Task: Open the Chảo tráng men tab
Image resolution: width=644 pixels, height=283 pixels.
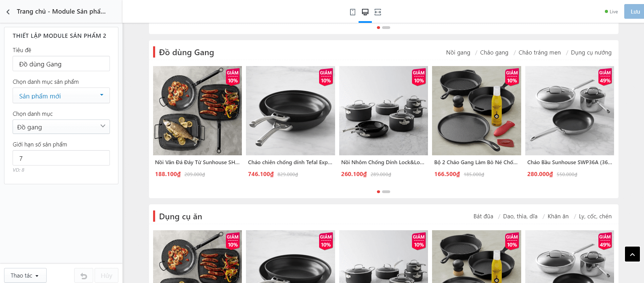Action: point(539,52)
